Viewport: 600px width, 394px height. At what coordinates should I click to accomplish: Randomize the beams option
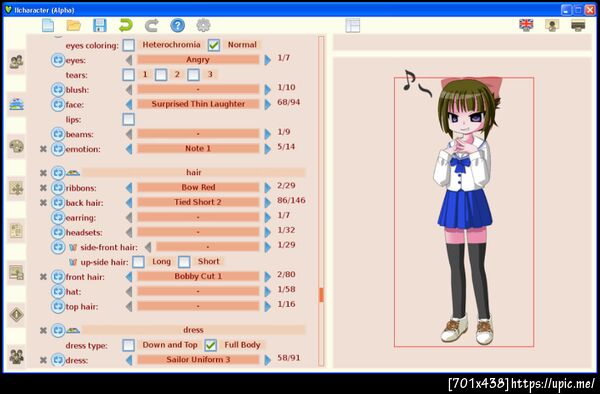pos(58,134)
